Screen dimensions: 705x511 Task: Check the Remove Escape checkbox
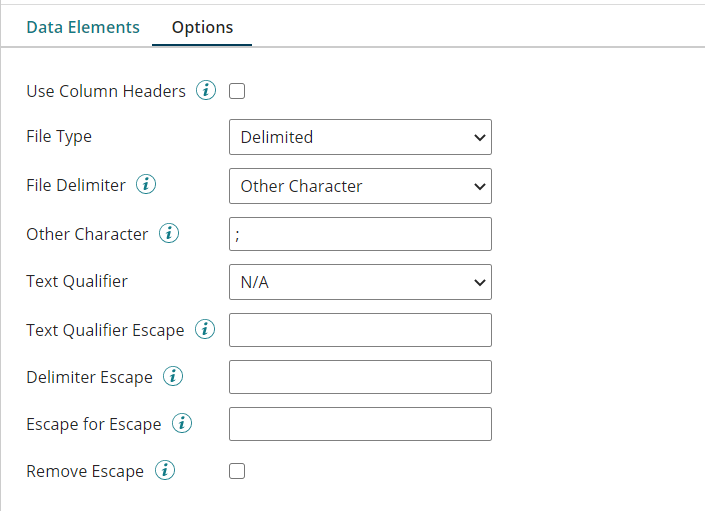pos(237,471)
